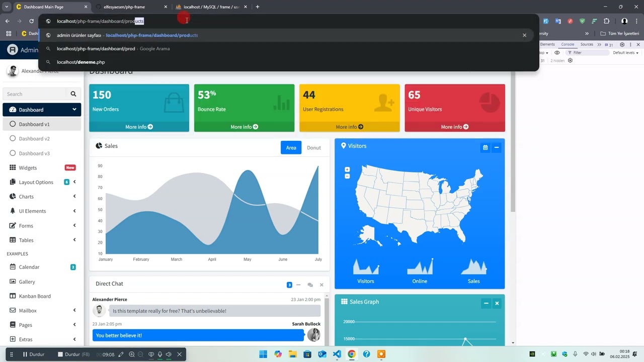Click the Visitors card calendar button
Screen dimensions: 644x362
[x=485, y=147]
